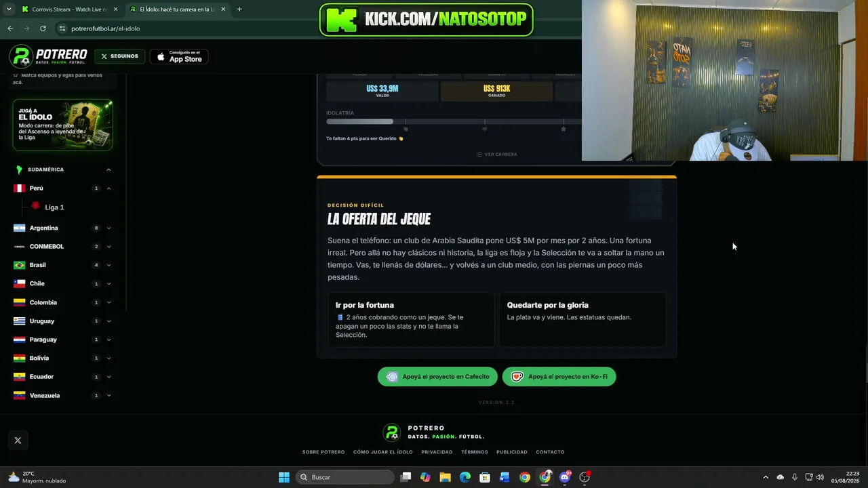Expand the Colombia leagues chevron
Screen dimensions: 868x488
(x=108, y=302)
